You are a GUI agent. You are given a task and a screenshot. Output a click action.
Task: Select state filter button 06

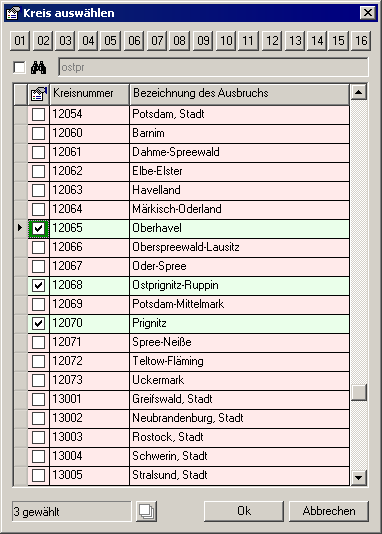click(134, 41)
